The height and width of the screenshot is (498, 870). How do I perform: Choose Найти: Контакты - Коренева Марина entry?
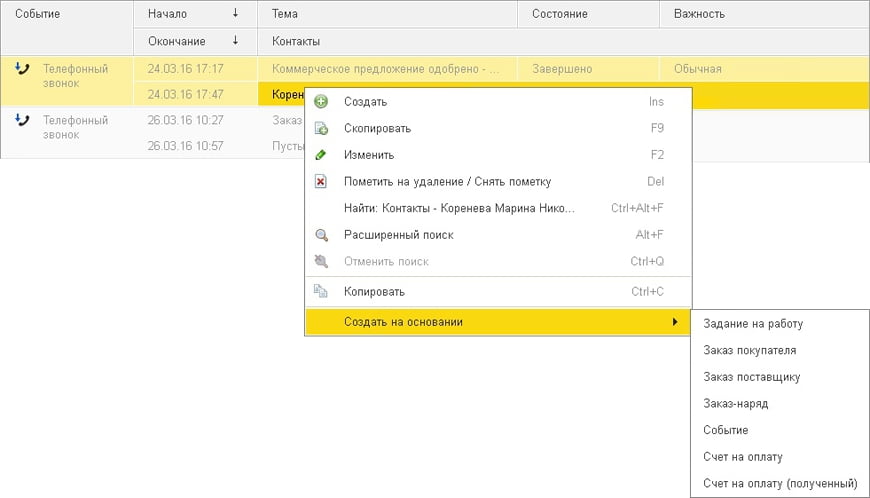point(498,208)
